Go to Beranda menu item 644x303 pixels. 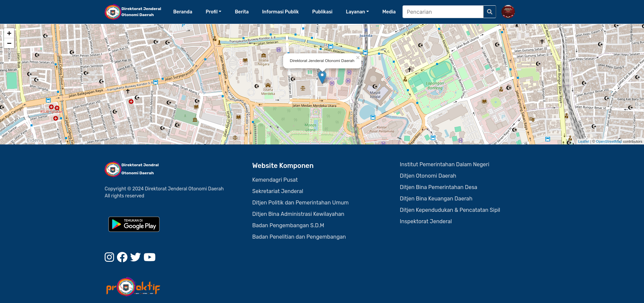pos(183,12)
